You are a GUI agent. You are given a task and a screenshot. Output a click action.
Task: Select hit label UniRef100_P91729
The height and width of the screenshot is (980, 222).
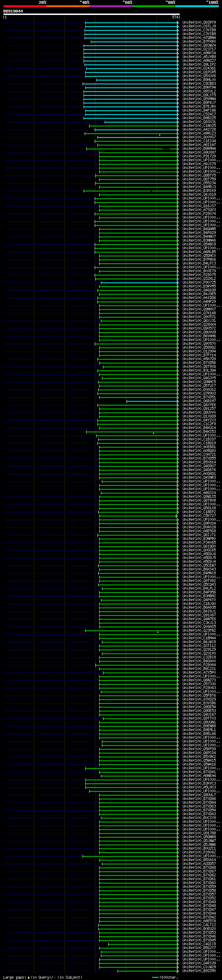(199, 156)
